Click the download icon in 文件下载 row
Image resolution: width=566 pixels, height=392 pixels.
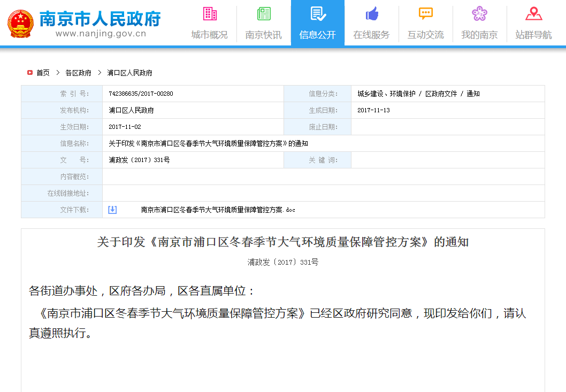pos(112,210)
